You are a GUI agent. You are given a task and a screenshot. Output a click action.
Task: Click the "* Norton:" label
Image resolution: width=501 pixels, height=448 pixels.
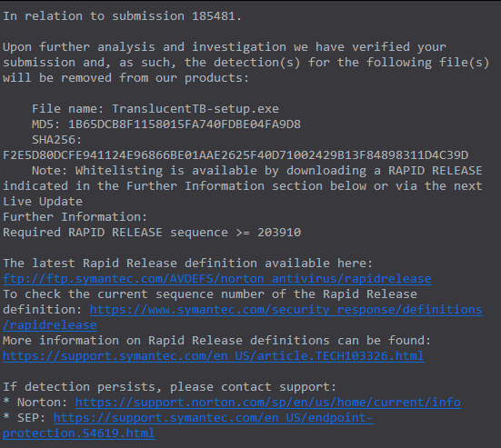click(x=35, y=402)
